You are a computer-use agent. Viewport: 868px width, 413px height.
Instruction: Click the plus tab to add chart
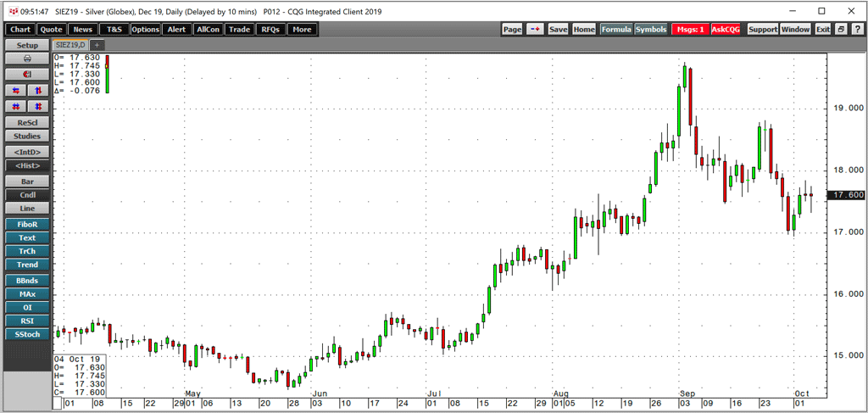coord(97,44)
